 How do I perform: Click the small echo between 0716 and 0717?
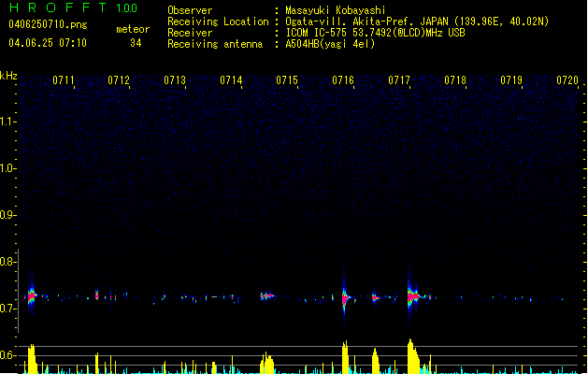(376, 298)
